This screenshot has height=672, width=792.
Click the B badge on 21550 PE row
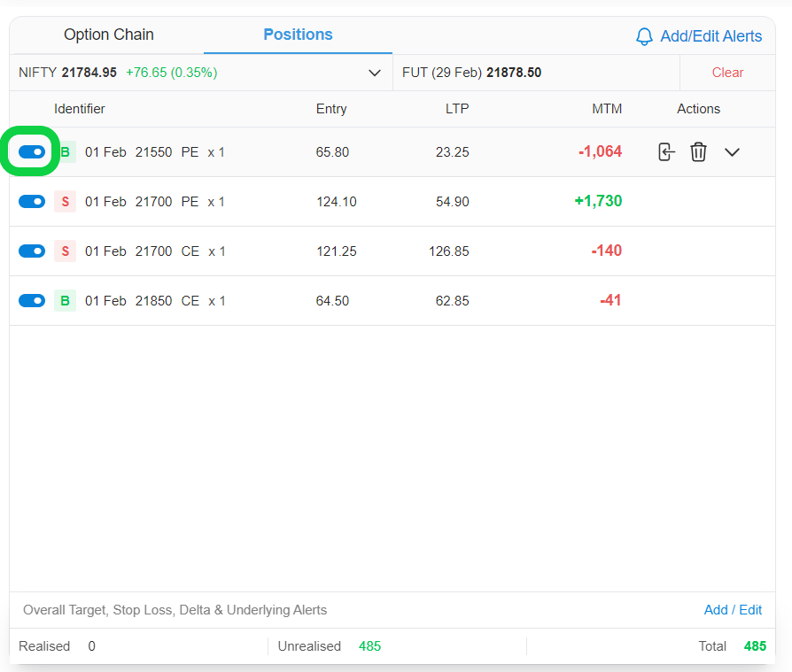66,152
